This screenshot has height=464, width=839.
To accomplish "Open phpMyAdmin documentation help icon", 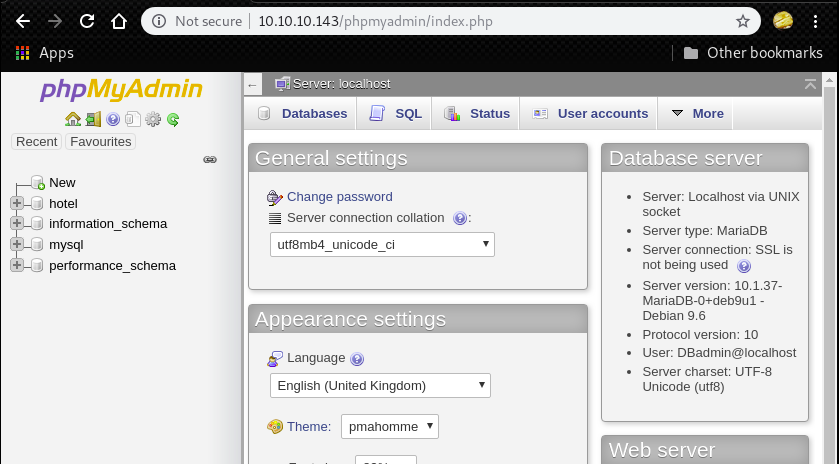I will (x=113, y=119).
